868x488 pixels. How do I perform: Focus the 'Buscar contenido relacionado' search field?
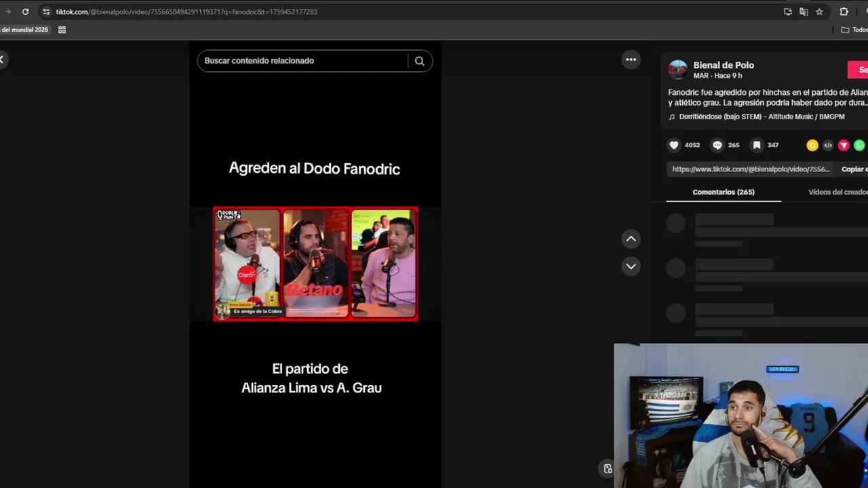[x=302, y=61]
